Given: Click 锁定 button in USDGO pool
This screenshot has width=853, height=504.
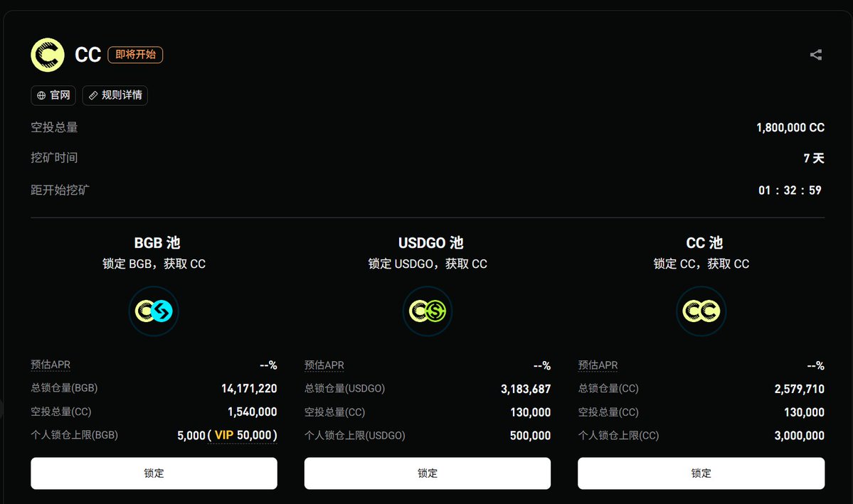Looking at the screenshot, I should point(428,473).
